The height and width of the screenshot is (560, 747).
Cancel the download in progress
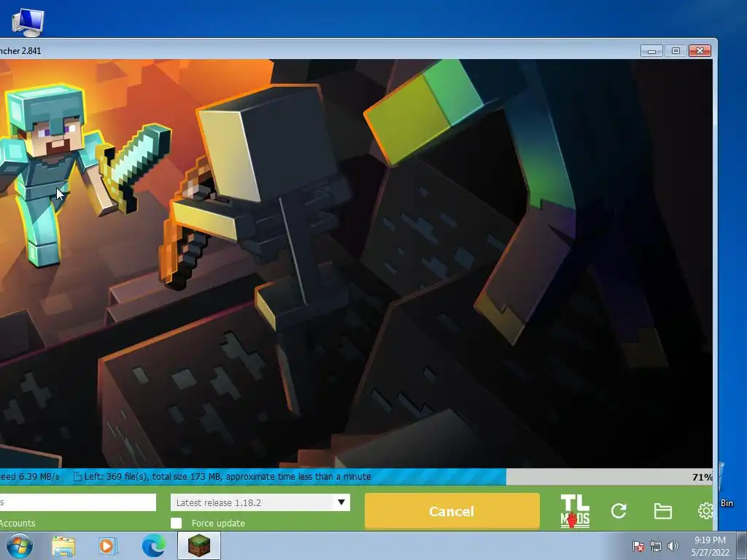[x=452, y=511]
